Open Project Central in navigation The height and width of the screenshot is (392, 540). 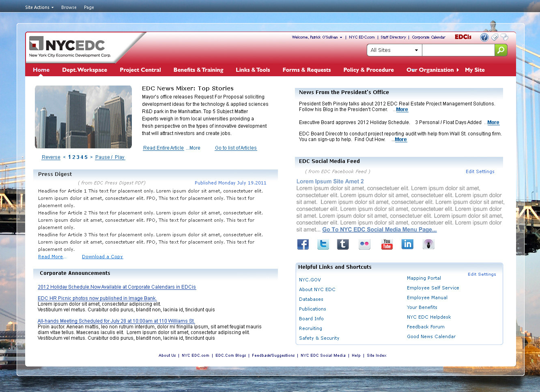point(140,70)
